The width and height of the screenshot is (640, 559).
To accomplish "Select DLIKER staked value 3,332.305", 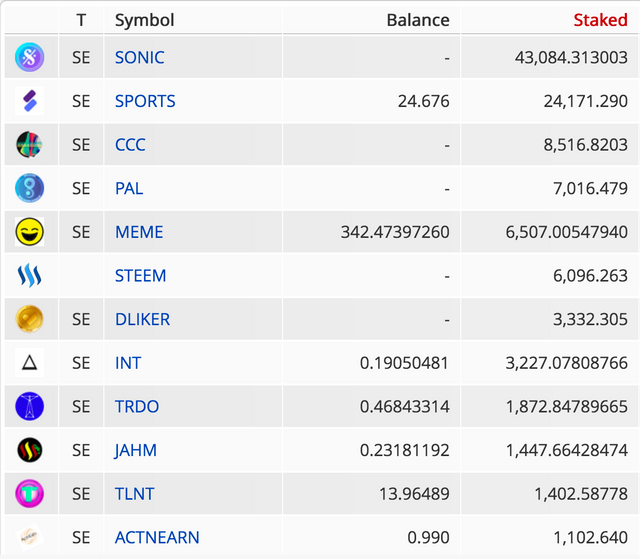I will click(590, 319).
